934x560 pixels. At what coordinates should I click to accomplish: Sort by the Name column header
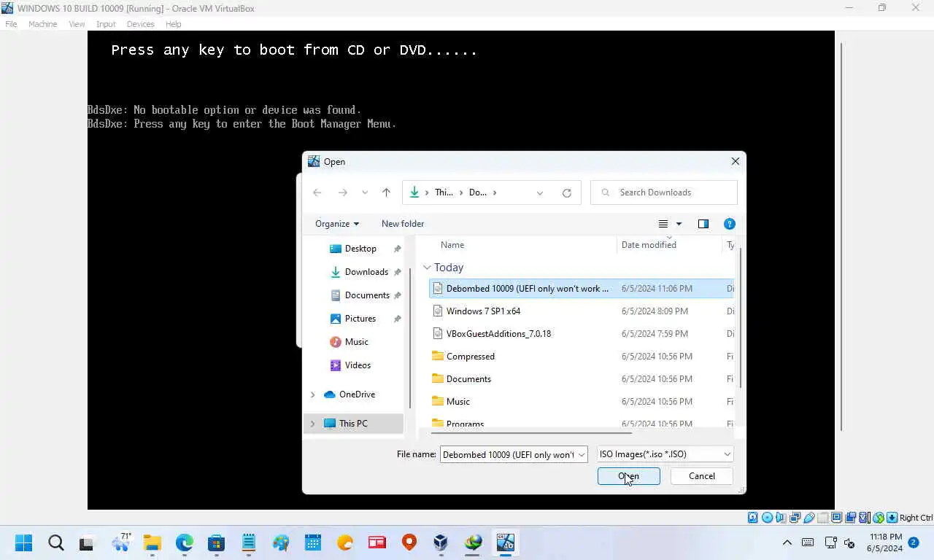[452, 245]
